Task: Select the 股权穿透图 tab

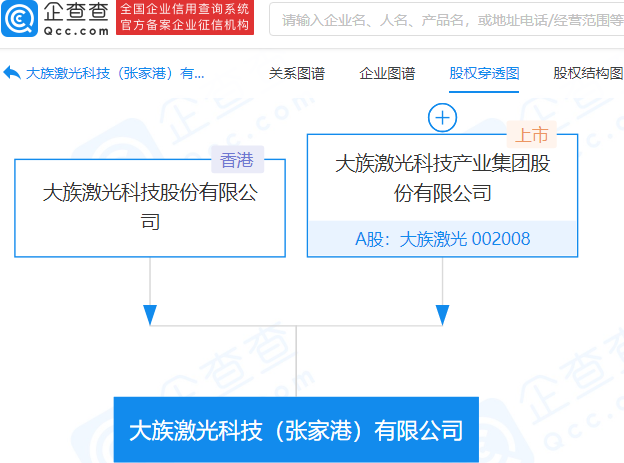Action: [484, 73]
